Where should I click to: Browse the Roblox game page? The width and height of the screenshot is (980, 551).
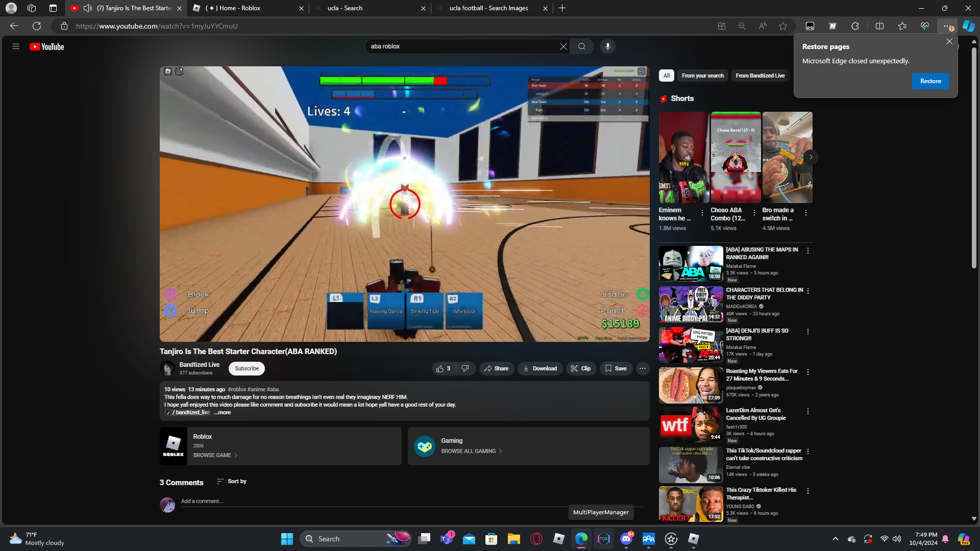click(215, 456)
